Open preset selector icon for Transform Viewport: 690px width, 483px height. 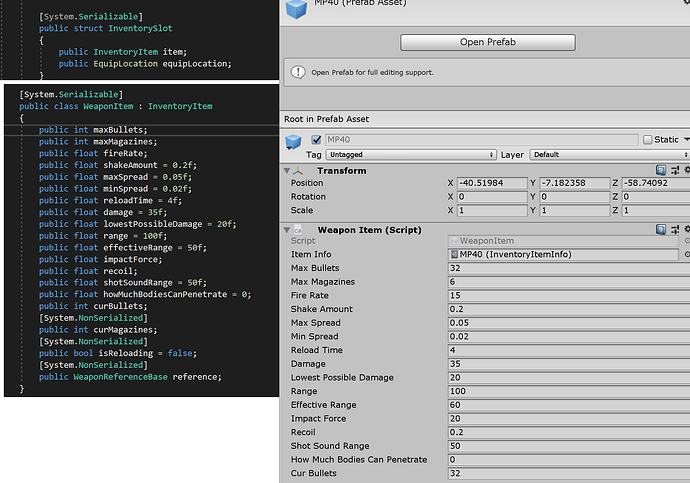[675, 171]
